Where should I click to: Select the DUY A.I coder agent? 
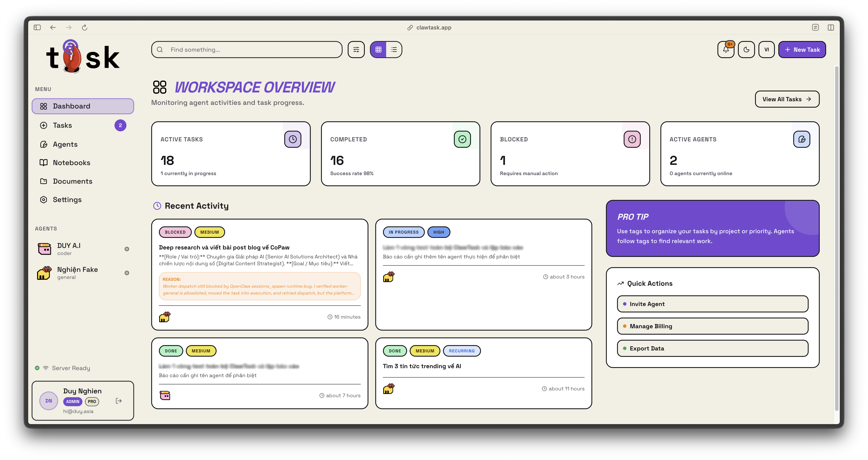[69, 249]
